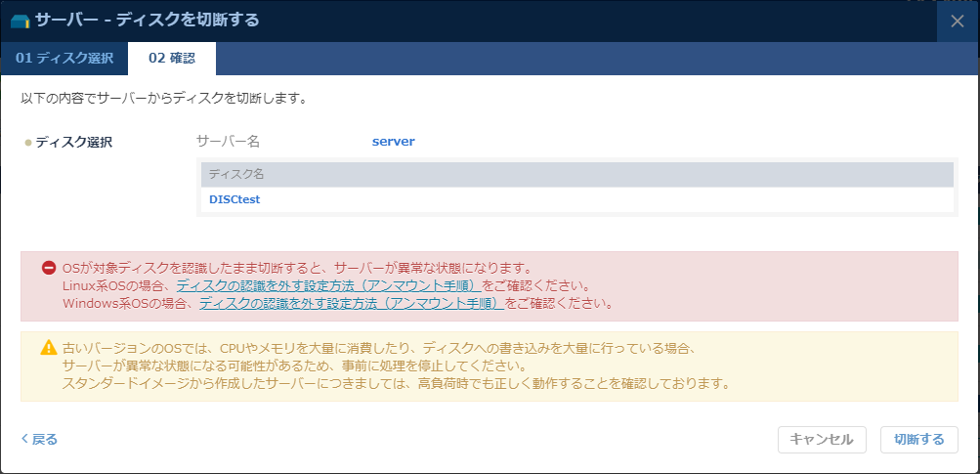Open the Linux unmount procedure link

coord(328,285)
